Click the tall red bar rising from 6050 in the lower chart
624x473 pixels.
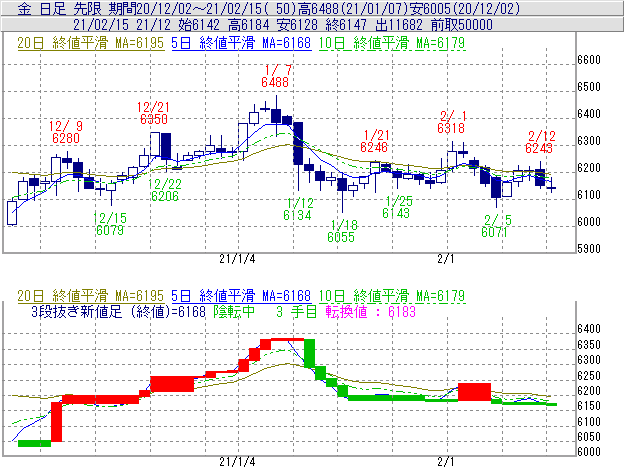[x=57, y=422]
